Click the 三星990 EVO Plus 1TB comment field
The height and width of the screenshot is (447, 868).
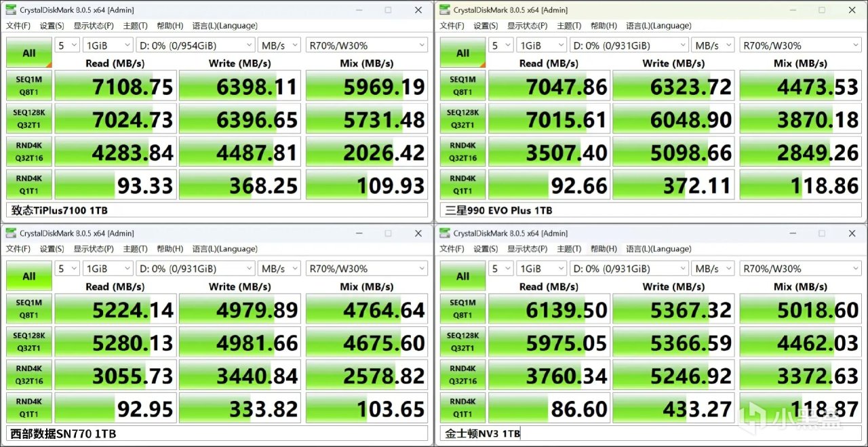(x=652, y=210)
